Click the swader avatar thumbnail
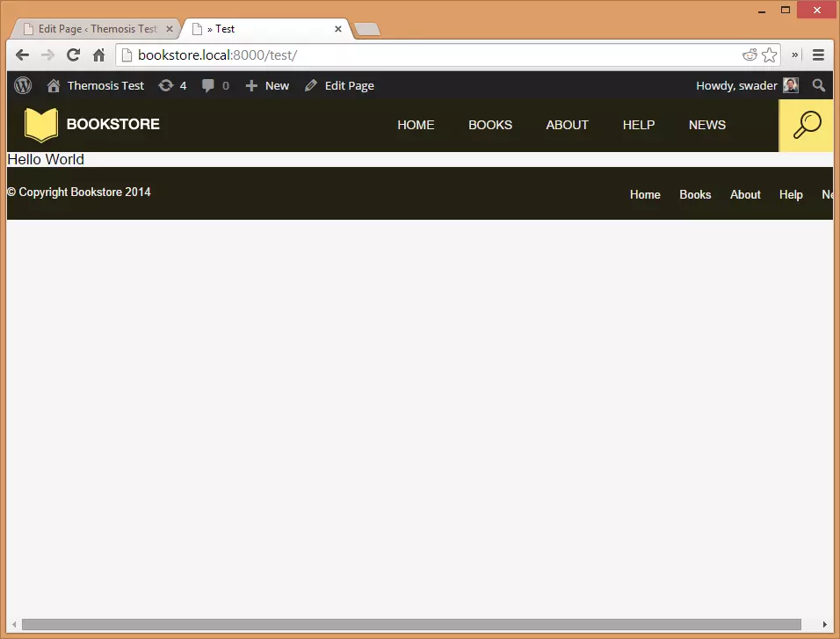Image resolution: width=840 pixels, height=639 pixels. point(791,85)
